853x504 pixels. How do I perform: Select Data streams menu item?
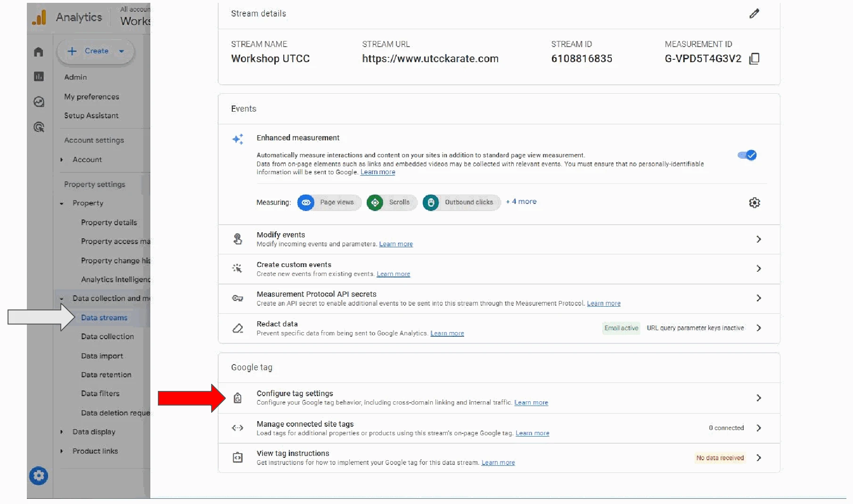click(x=104, y=317)
